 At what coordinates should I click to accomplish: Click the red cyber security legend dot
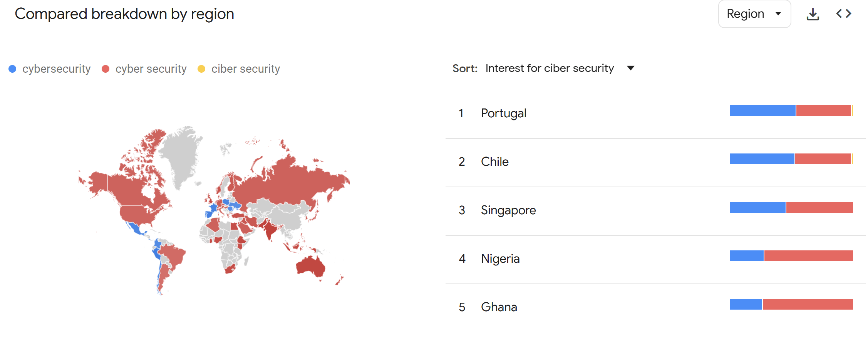pyautogui.click(x=106, y=69)
